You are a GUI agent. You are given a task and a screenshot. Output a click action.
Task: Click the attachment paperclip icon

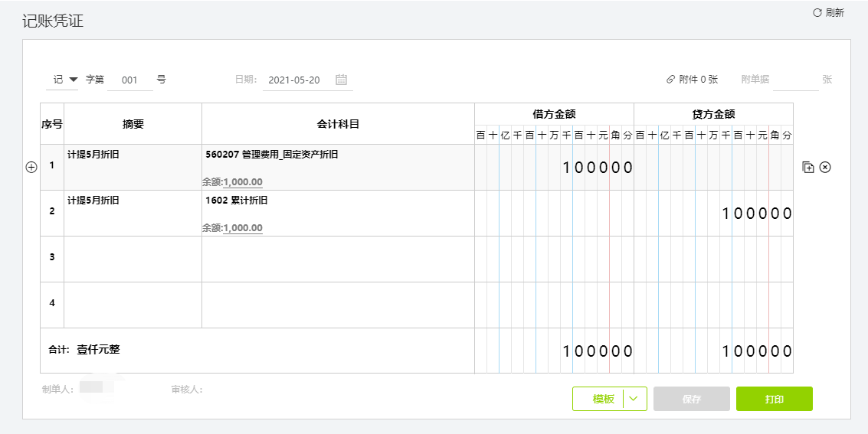click(670, 80)
